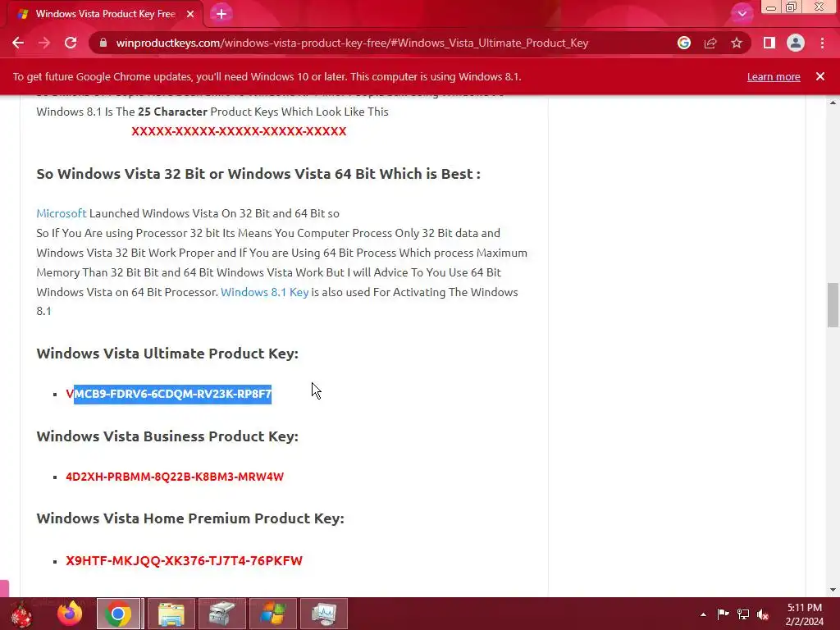Open the Action Center flag icon
Screen dimensions: 840x630
(x=724, y=614)
